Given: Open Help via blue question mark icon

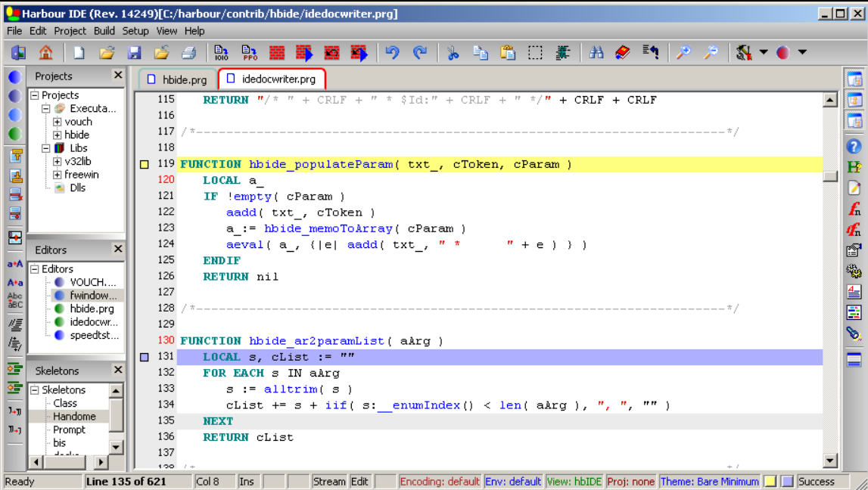Looking at the screenshot, I should coord(854,147).
